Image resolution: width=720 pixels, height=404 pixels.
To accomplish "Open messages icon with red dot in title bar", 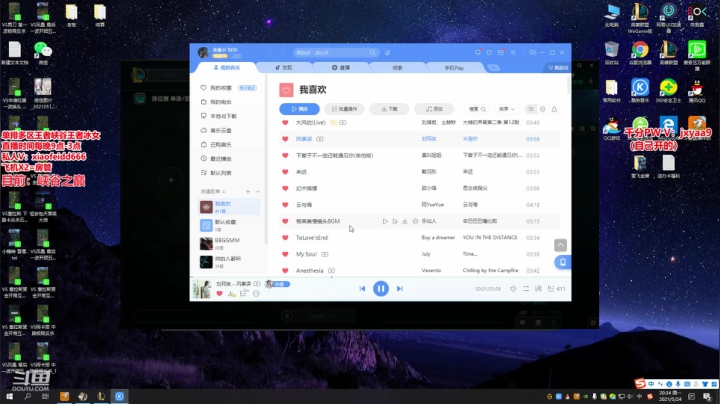I will [x=478, y=52].
